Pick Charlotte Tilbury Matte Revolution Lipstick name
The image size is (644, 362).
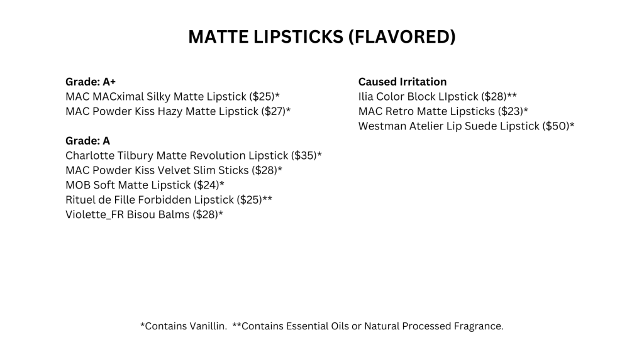(176, 155)
